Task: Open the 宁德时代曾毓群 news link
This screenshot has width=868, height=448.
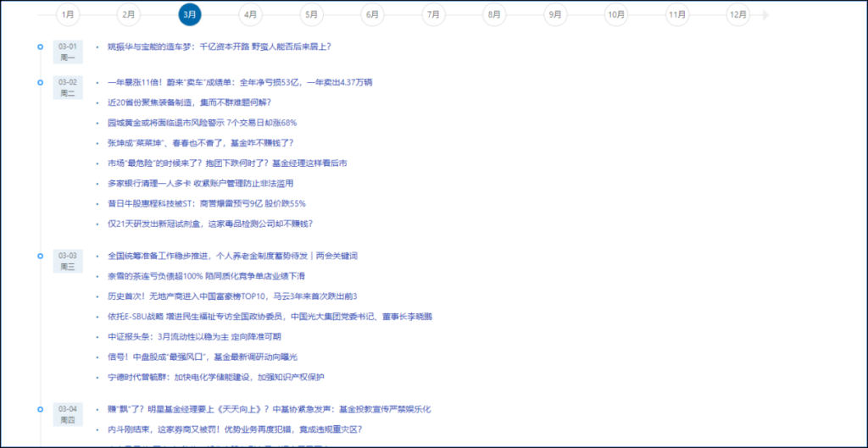Action: click(x=215, y=376)
